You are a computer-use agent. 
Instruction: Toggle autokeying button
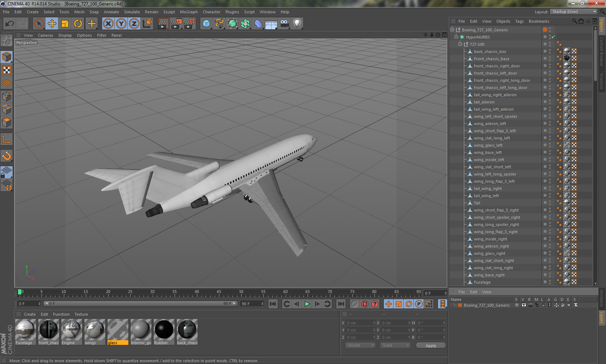(365, 304)
